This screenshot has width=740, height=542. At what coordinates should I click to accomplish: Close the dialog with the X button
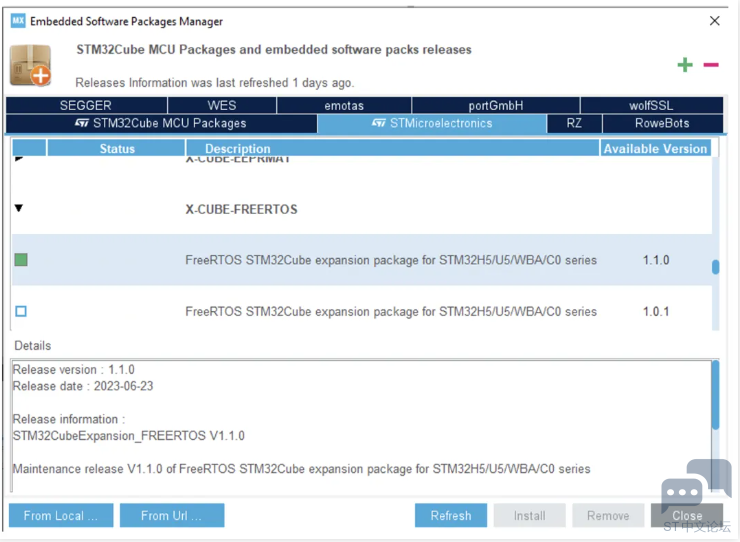click(x=715, y=21)
